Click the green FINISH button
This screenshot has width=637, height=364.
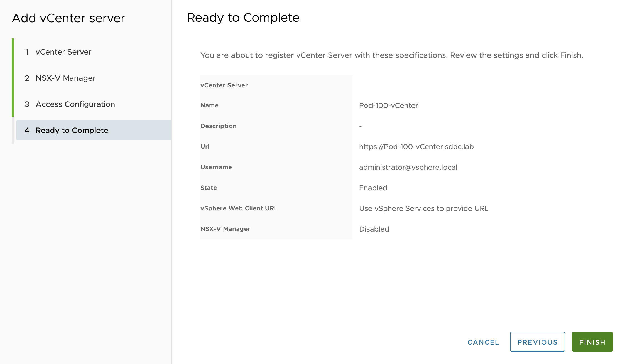(592, 342)
